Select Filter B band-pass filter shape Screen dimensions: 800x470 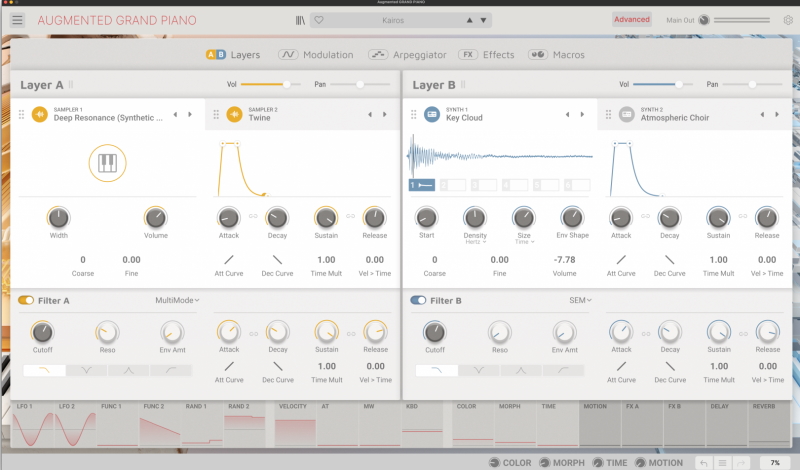coord(521,370)
